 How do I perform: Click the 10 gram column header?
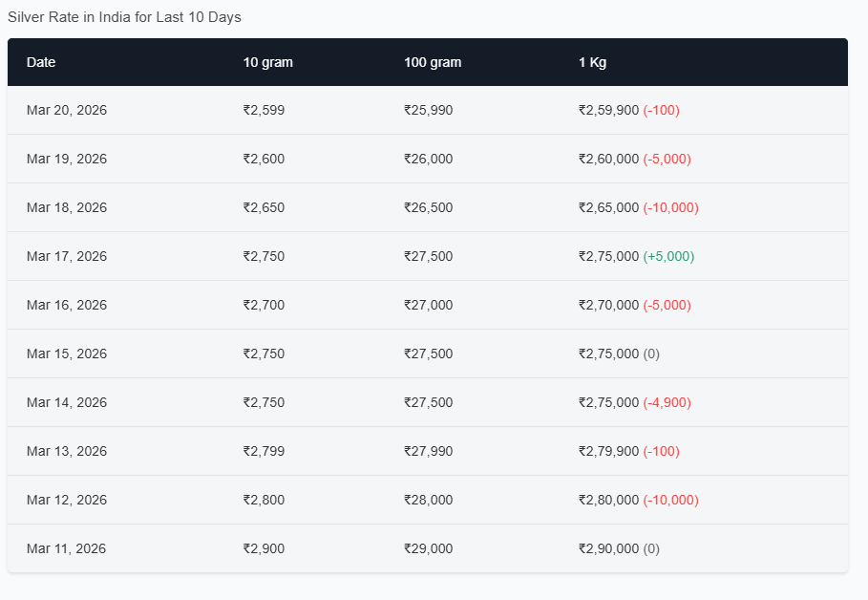tap(267, 62)
